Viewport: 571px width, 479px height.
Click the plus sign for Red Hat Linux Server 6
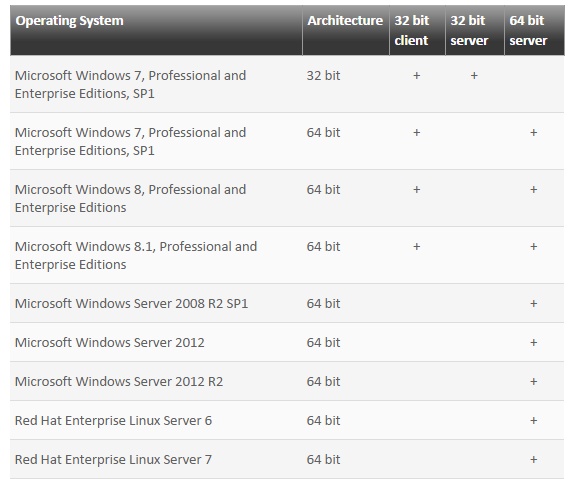pyautogui.click(x=533, y=420)
